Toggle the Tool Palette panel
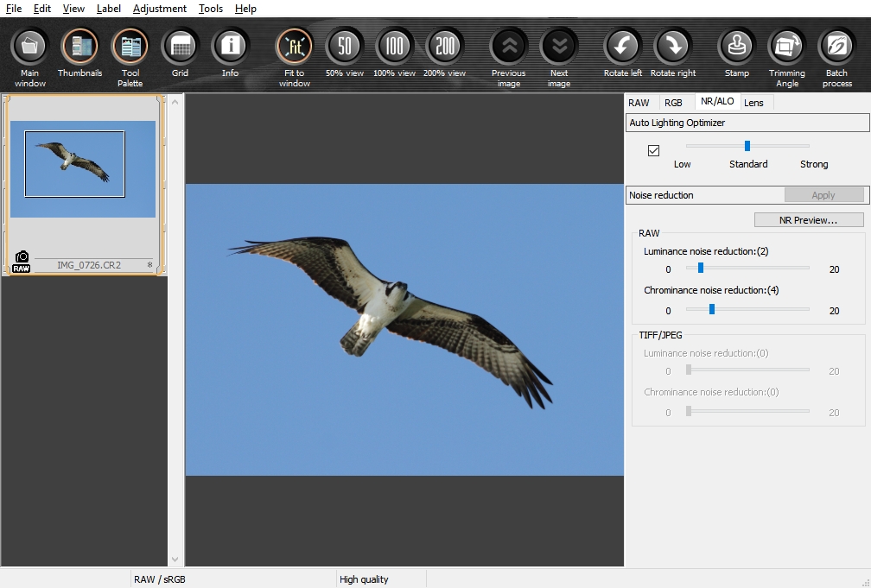This screenshot has height=588, width=871. click(130, 47)
